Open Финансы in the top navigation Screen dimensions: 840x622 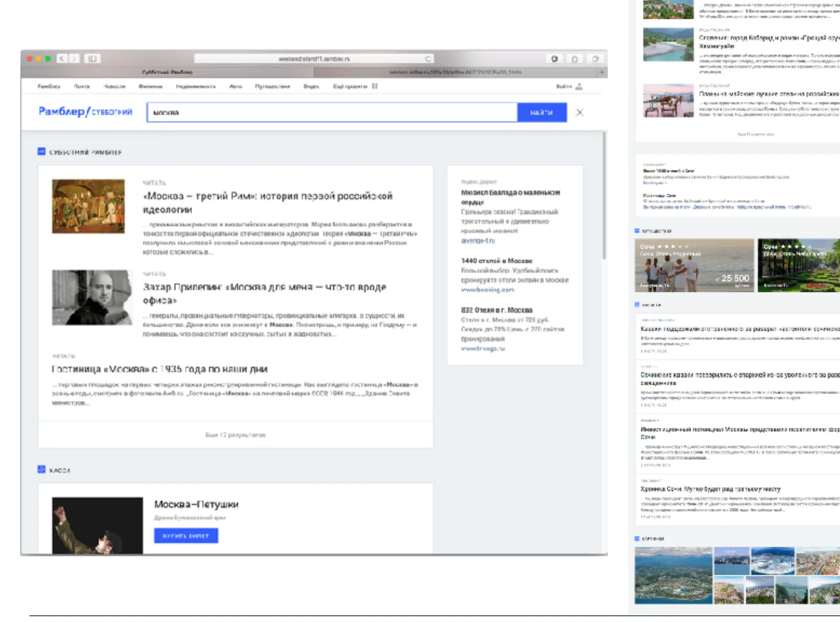[x=150, y=86]
